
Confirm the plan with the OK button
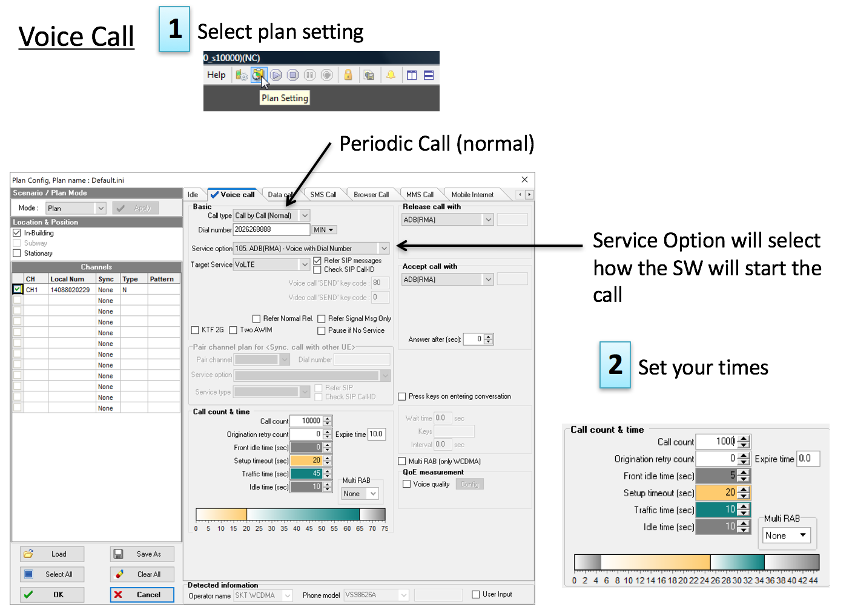tap(52, 595)
